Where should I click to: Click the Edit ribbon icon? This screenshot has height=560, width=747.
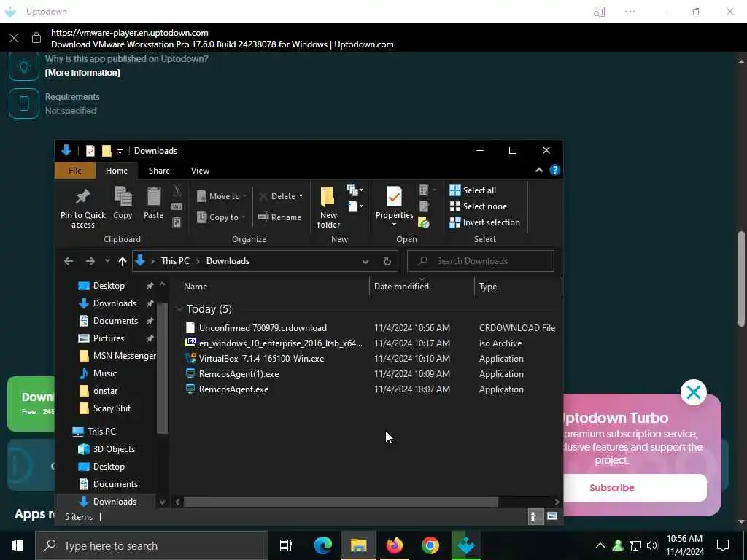pos(424,206)
